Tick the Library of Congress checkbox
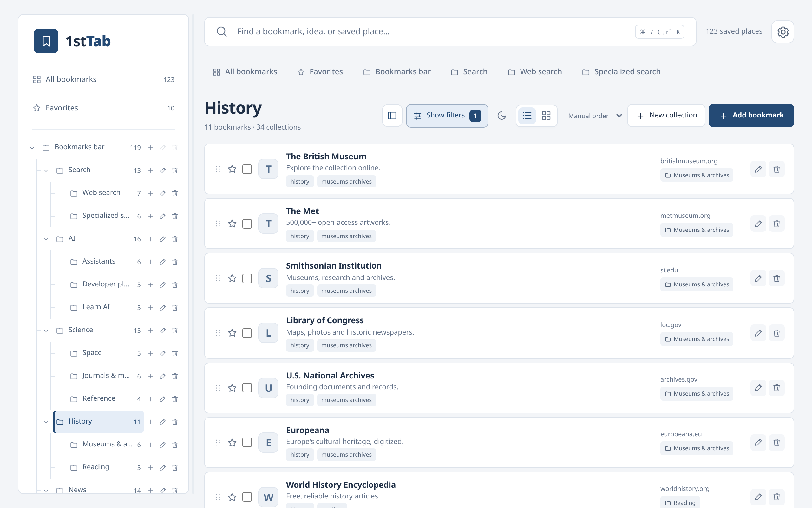The height and width of the screenshot is (508, 812). [247, 333]
